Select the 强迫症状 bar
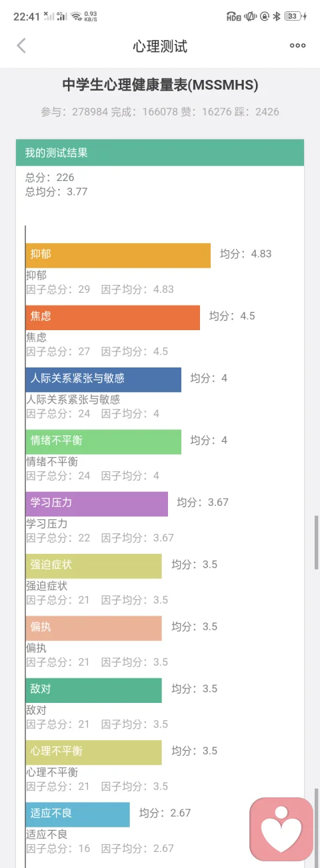Screen dimensions: 320x868 click(94, 566)
